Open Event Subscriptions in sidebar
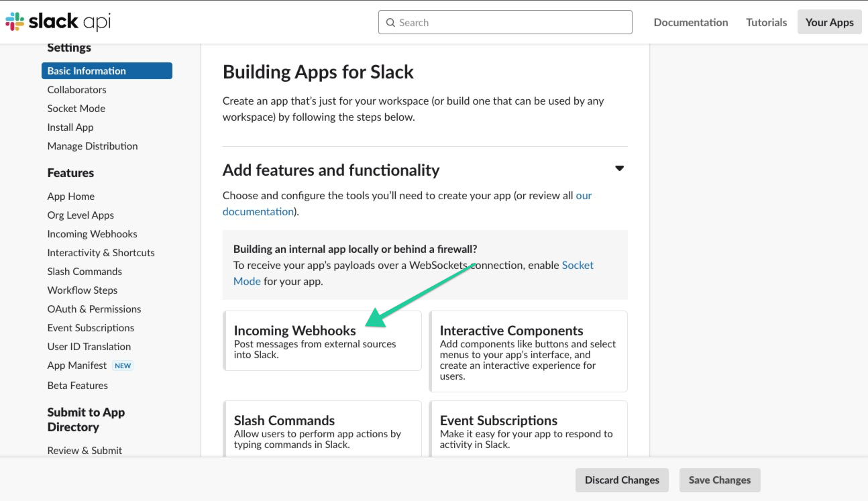 (91, 327)
